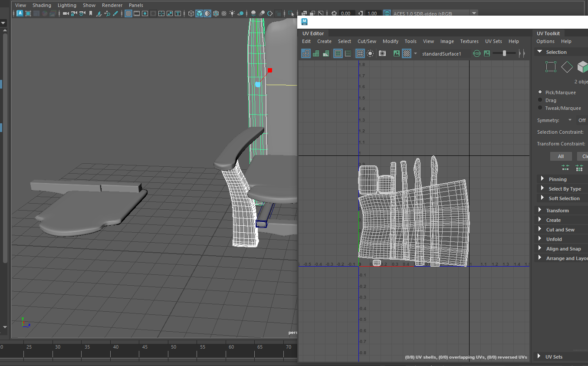Open the Textures menu in UV Editor
The width and height of the screenshot is (588, 366).
pos(469,41)
